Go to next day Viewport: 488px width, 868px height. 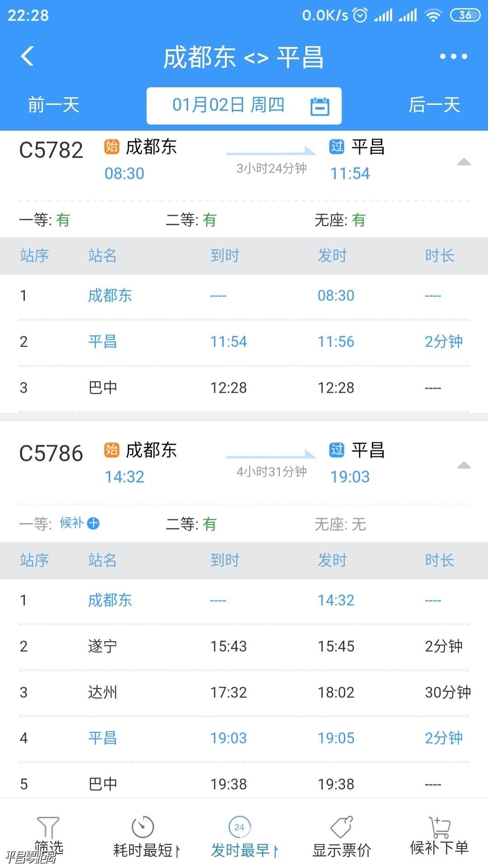click(434, 105)
